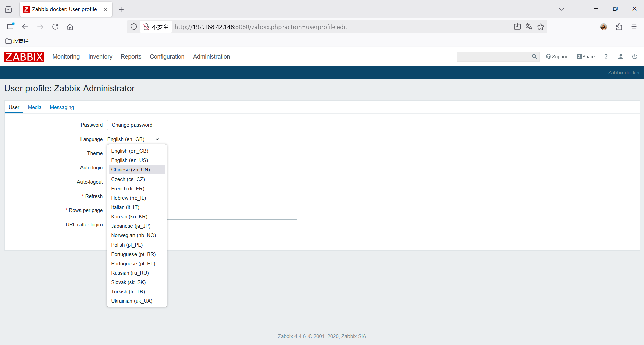644x345 pixels.
Task: Select English (en_GB) option
Action: click(x=137, y=151)
